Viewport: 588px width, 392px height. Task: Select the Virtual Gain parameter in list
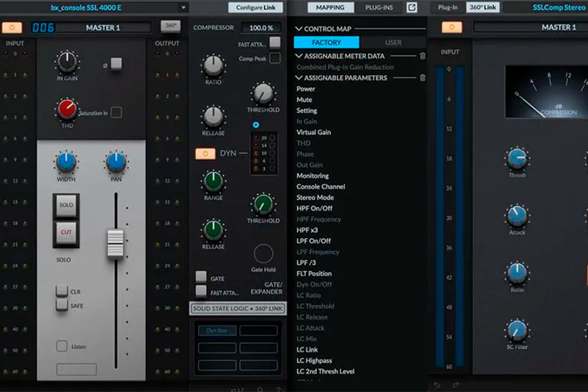314,132
